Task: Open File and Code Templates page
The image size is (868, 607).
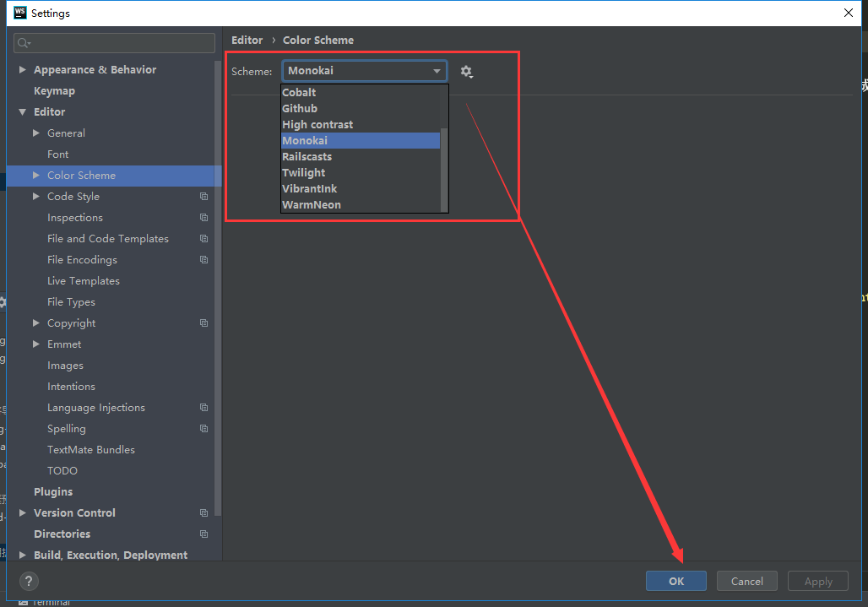Action: click(108, 238)
